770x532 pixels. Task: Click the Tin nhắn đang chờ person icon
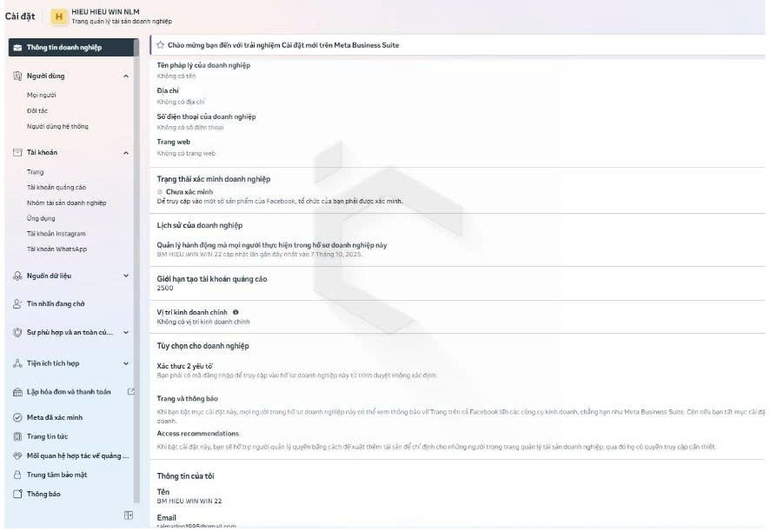17,303
